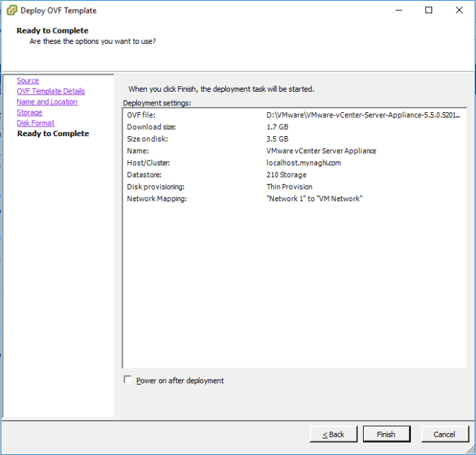Select the localhost.mynaghi.com host entry
This screenshot has width=476, height=455.
coord(303,163)
